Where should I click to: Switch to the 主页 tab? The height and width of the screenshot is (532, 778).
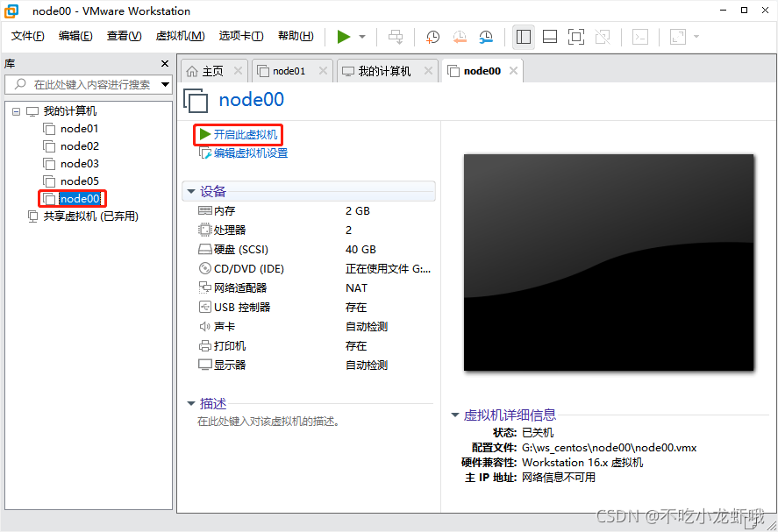click(x=212, y=71)
